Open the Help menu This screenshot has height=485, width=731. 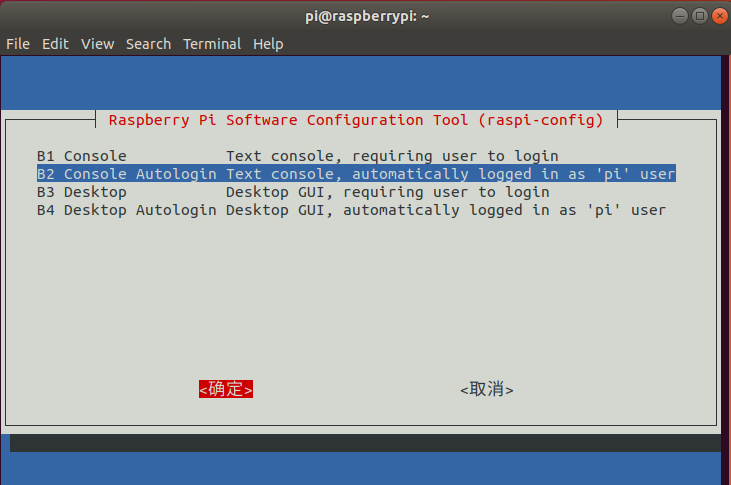(x=268, y=44)
